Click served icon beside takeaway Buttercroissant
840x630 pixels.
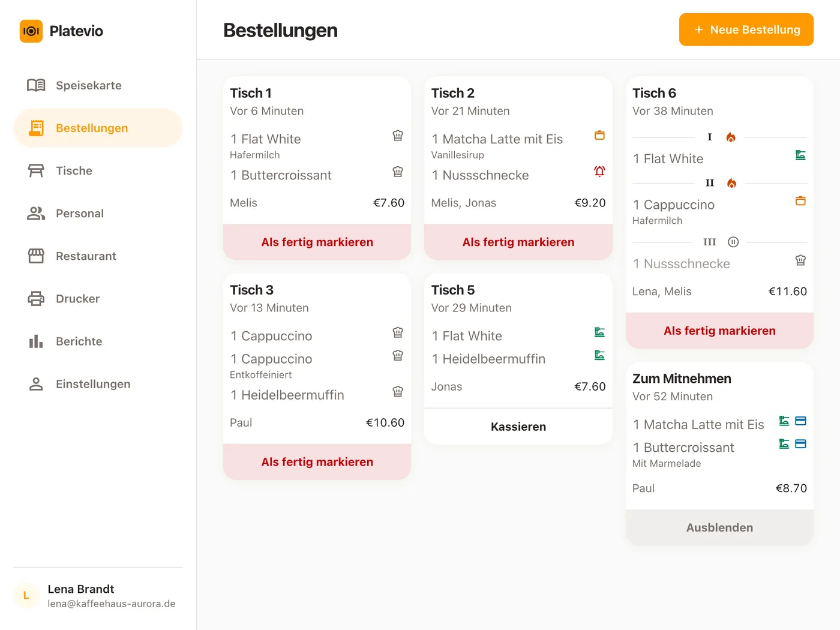coord(784,444)
